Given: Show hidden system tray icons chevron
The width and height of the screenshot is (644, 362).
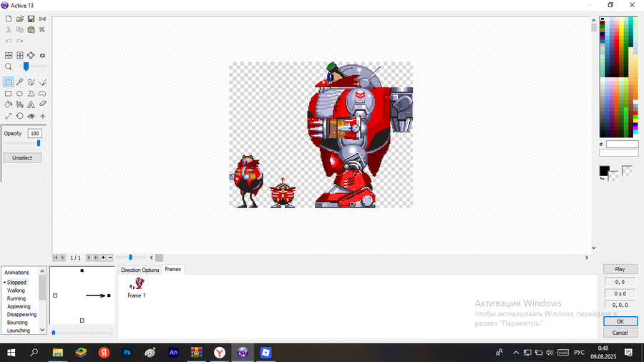Looking at the screenshot, I should point(516,353).
